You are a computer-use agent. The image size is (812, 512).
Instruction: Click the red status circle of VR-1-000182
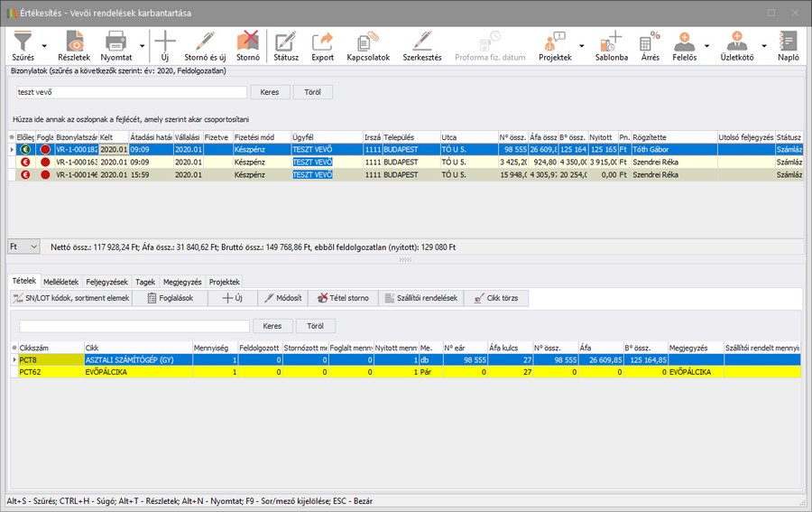[x=43, y=149]
